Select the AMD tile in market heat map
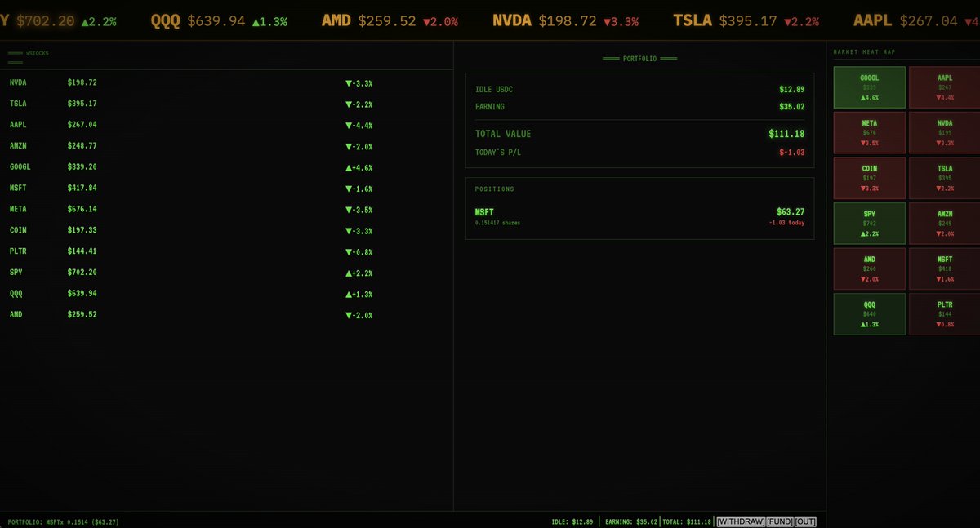This screenshot has height=528, width=980. click(869, 268)
